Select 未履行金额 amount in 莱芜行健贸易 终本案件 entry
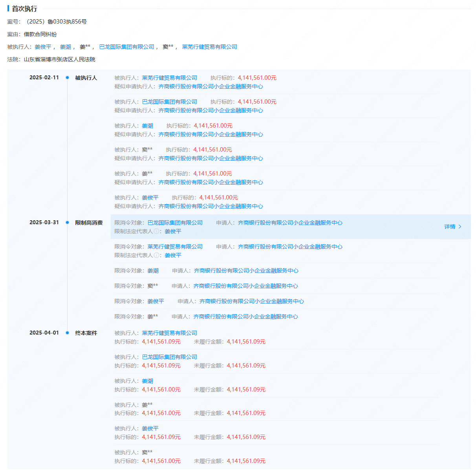 246,342
